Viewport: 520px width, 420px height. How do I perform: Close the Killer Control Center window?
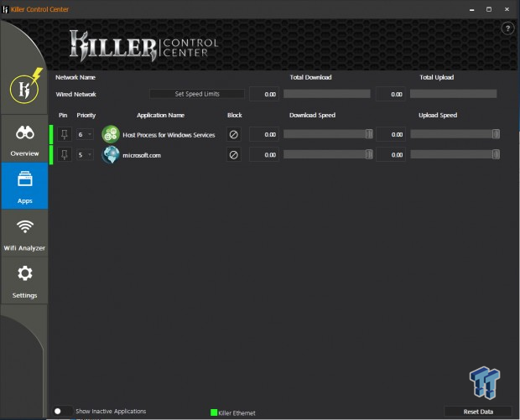click(x=507, y=9)
